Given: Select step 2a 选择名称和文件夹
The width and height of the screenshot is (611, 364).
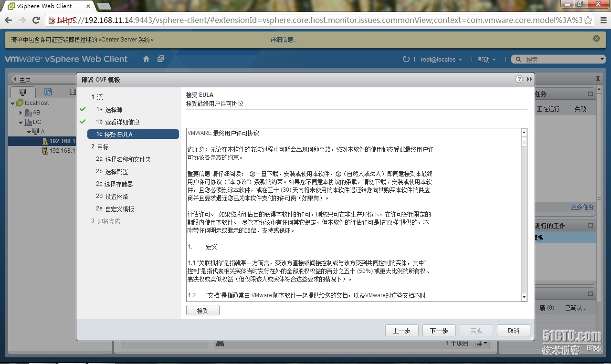Looking at the screenshot, I should pos(124,159).
